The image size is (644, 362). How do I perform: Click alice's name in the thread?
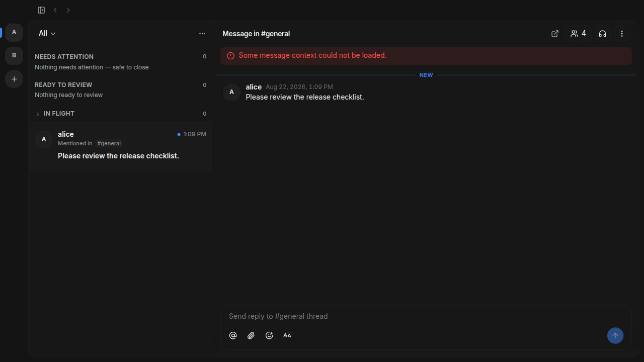click(254, 87)
